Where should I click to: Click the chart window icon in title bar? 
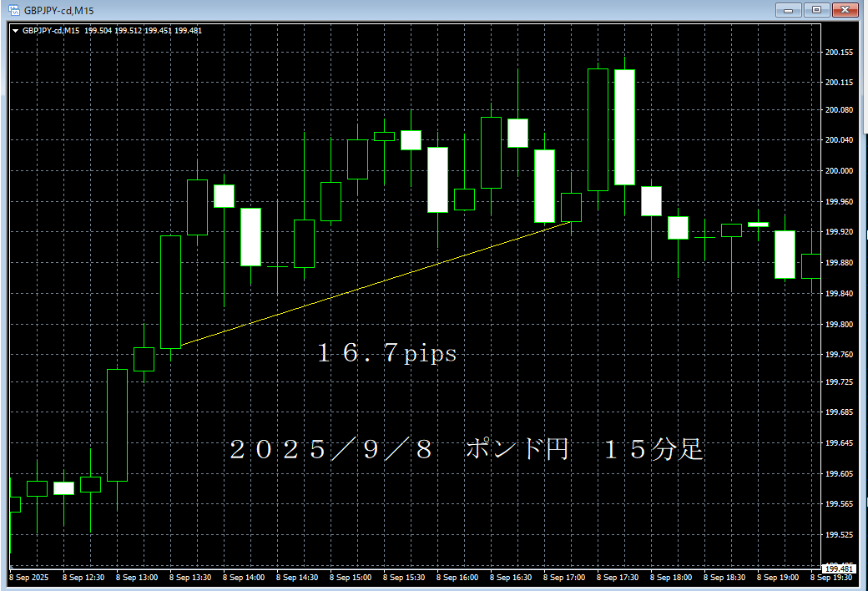click(x=12, y=9)
